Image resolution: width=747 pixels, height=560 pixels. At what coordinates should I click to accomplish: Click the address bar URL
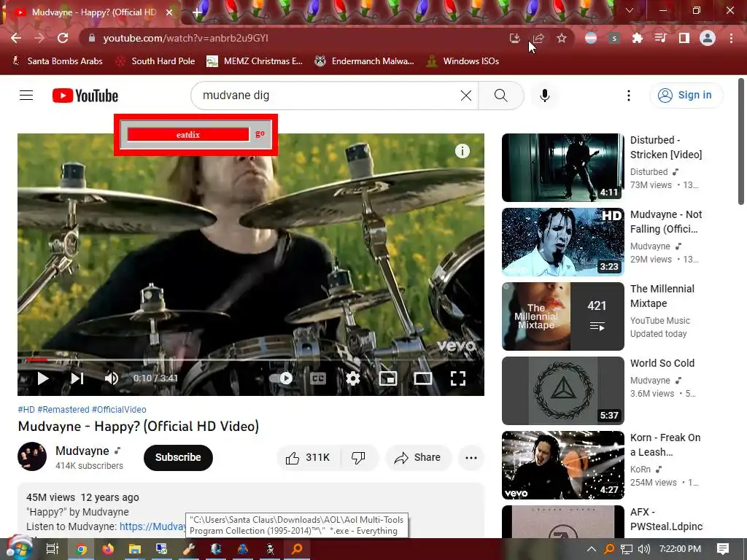coord(186,38)
